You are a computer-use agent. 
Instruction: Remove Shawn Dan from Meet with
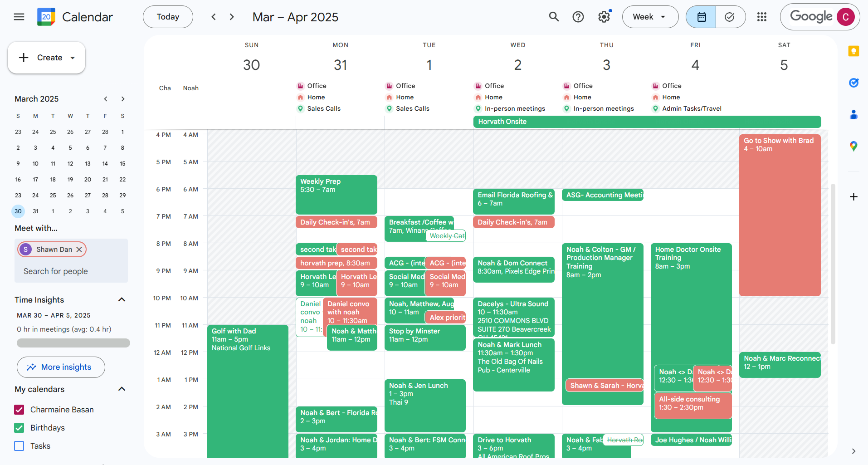point(79,250)
